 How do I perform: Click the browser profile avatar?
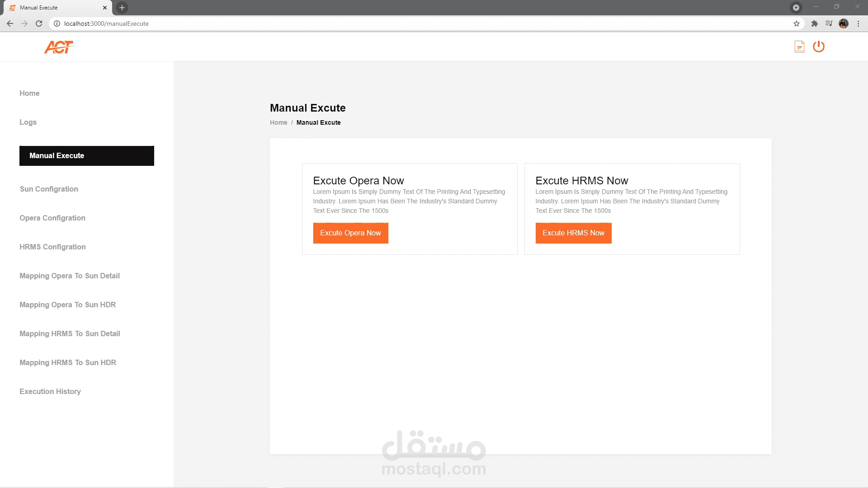844,23
